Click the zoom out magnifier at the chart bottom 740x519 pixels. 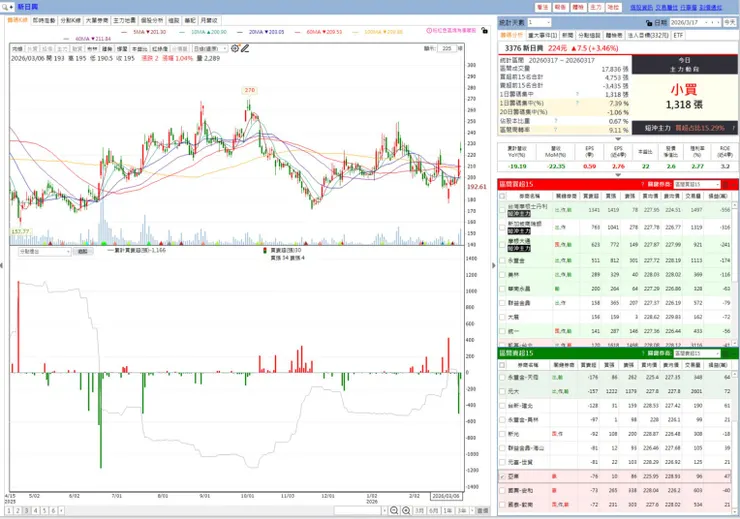tap(394, 511)
